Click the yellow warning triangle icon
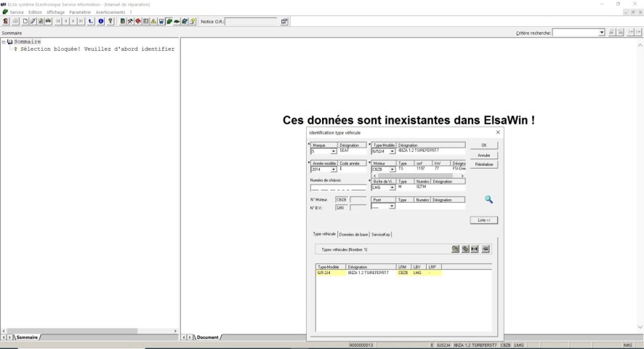Image resolution: width=644 pixels, height=349 pixels. click(x=153, y=21)
